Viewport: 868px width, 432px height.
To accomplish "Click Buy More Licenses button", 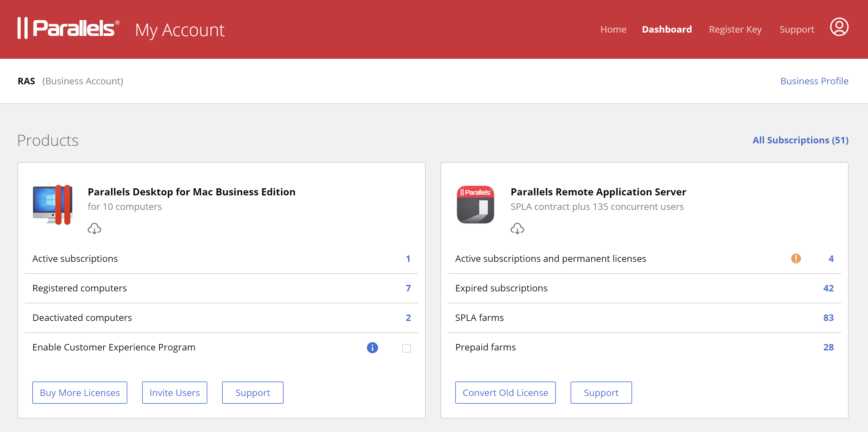I will [80, 393].
